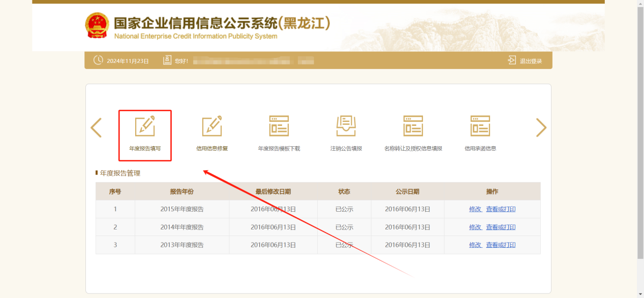Click the 报告年份 column header

click(181, 191)
